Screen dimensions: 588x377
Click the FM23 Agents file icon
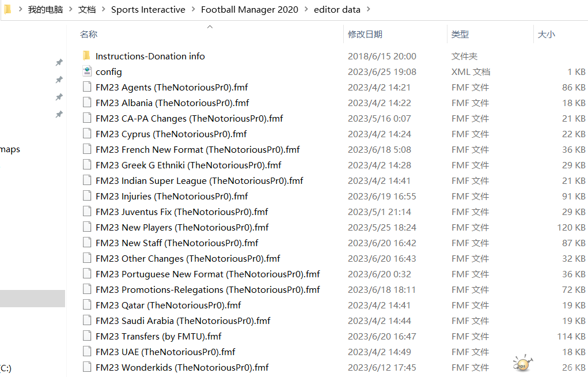coord(87,87)
